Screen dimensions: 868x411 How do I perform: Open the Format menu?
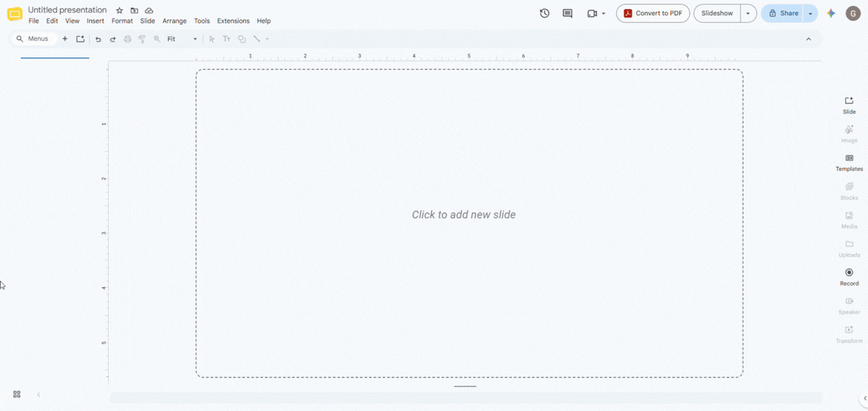tap(122, 21)
